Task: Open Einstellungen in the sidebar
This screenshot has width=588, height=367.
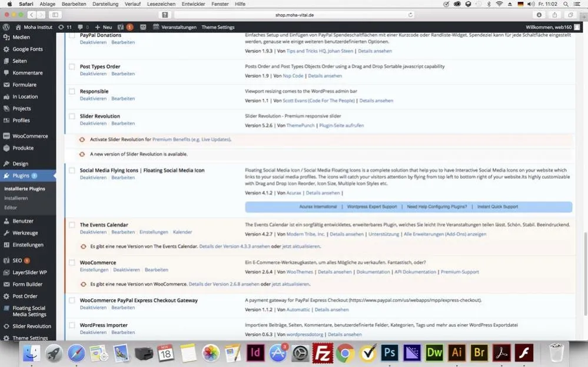Action: pyautogui.click(x=28, y=245)
